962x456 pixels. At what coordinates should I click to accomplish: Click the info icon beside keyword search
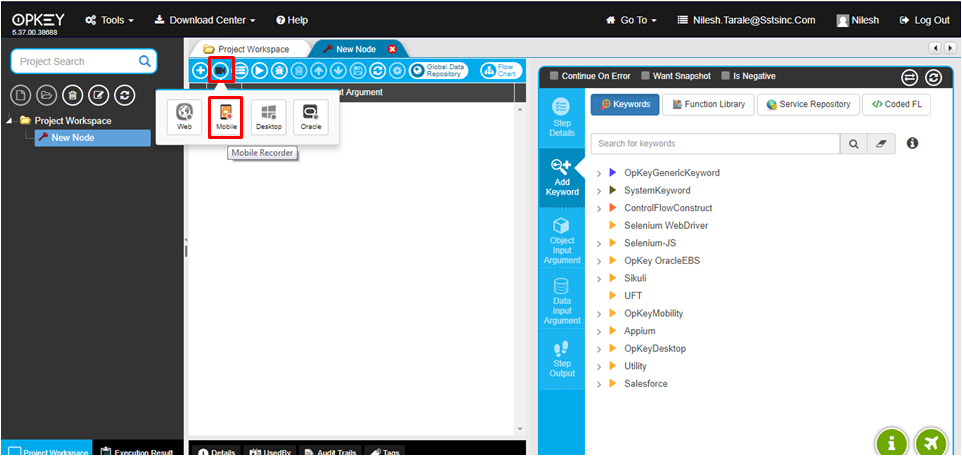click(x=912, y=143)
